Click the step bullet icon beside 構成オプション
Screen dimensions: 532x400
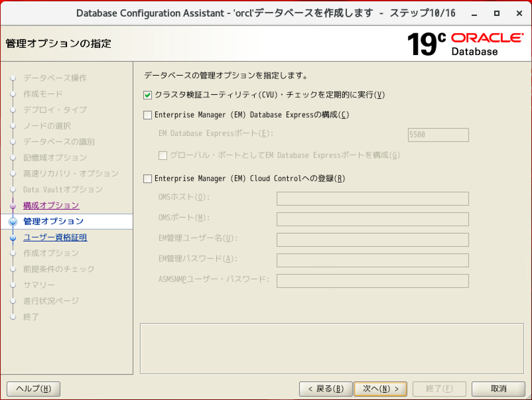(13, 206)
